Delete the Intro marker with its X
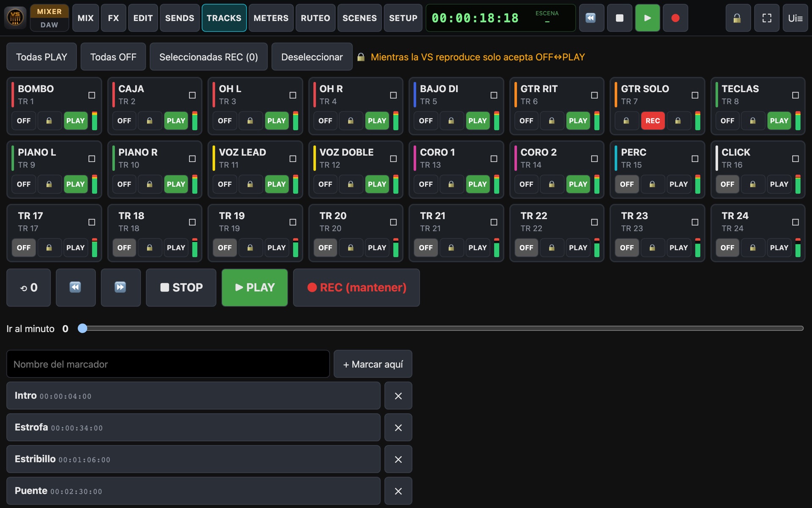Viewport: 812px width, 508px height. coord(398,396)
